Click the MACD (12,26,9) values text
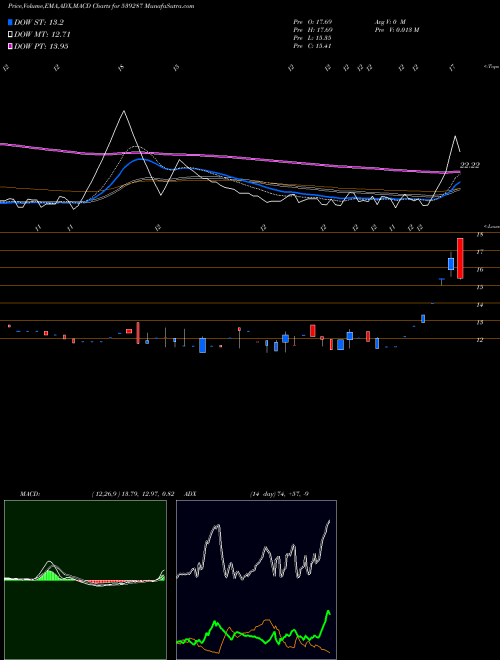Image resolution: width=500 pixels, height=660 pixels. coord(133,494)
